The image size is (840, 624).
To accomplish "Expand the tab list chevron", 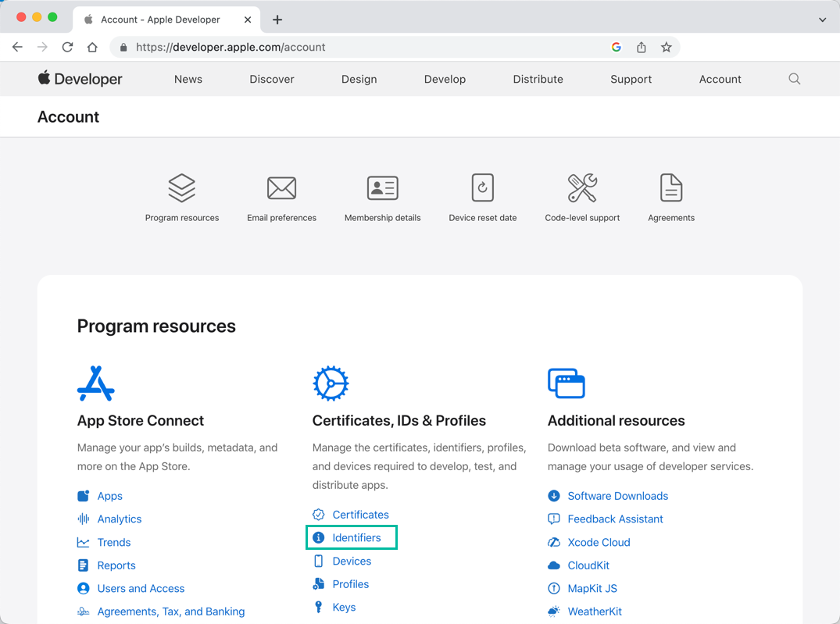I will tap(822, 20).
